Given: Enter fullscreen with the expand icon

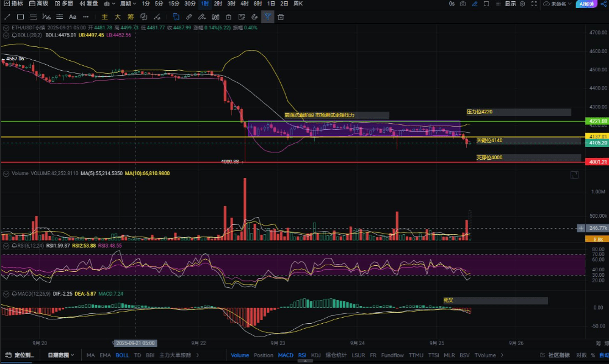Looking at the screenshot, I should point(535,4).
